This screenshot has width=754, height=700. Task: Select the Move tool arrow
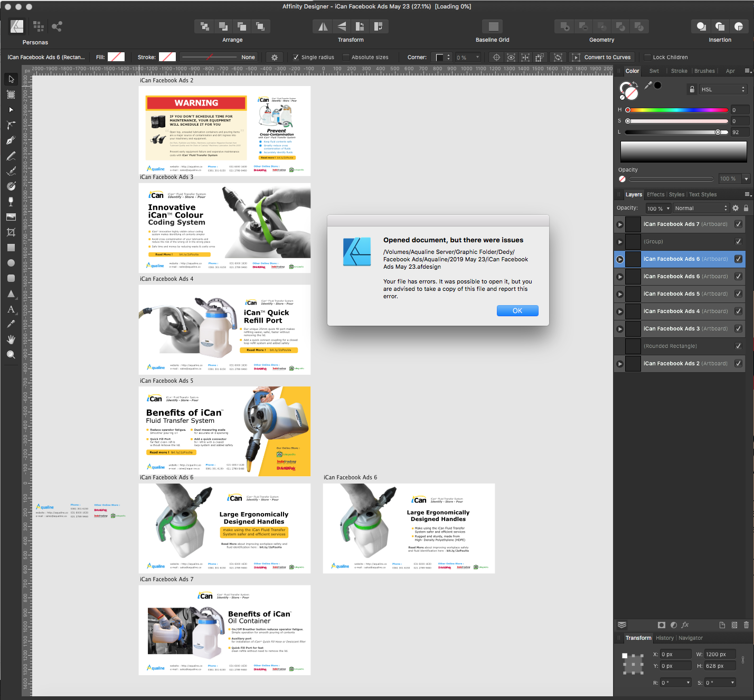(11, 79)
